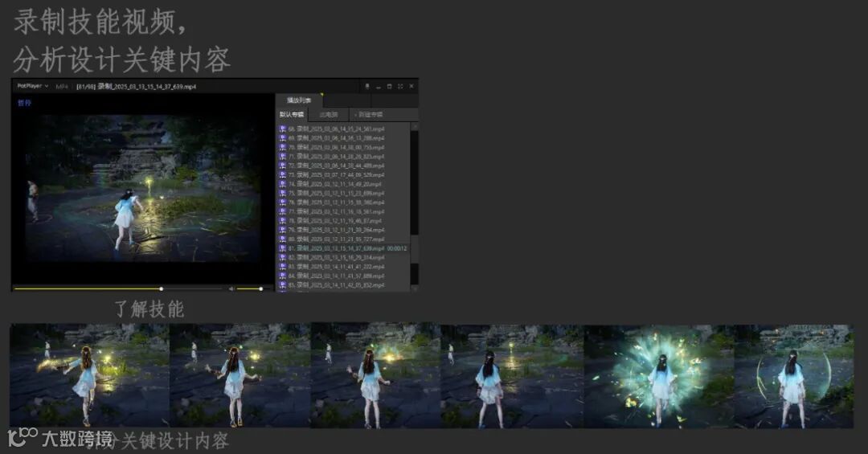
Task: Switch to the 播放列表 panel tab
Action: point(299,100)
